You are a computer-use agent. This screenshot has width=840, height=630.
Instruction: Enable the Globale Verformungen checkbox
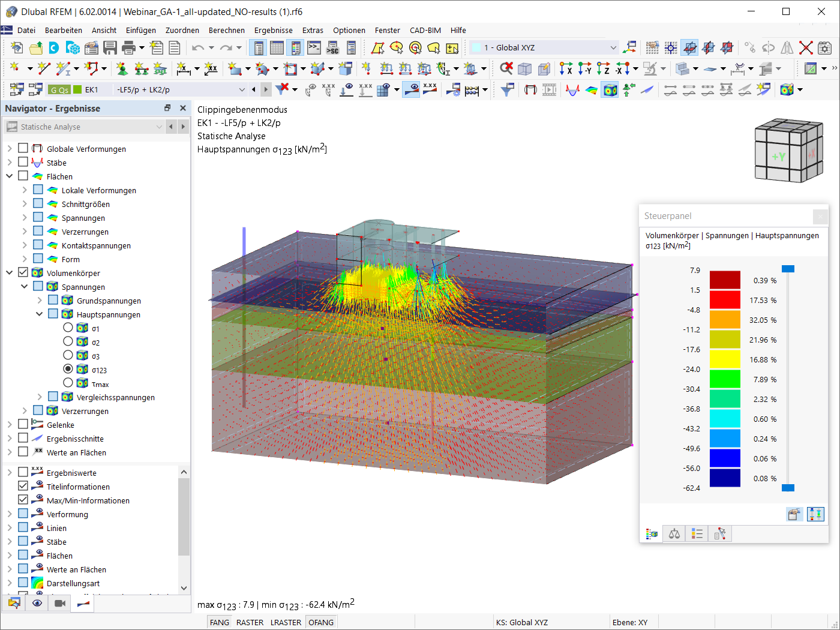click(23, 148)
